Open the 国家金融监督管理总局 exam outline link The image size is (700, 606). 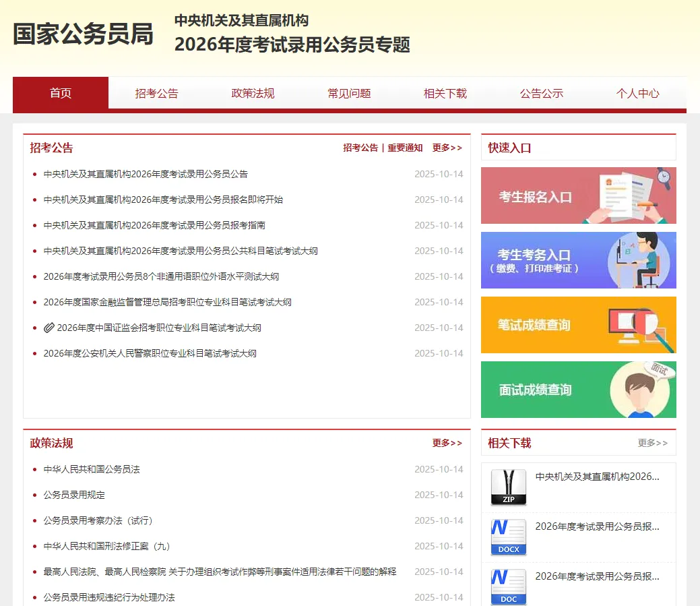pyautogui.click(x=167, y=303)
